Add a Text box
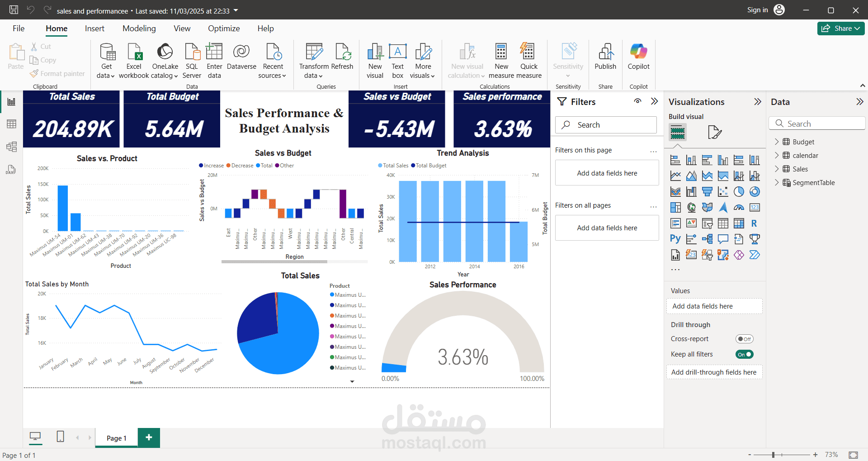This screenshot has height=461, width=868. [x=398, y=61]
